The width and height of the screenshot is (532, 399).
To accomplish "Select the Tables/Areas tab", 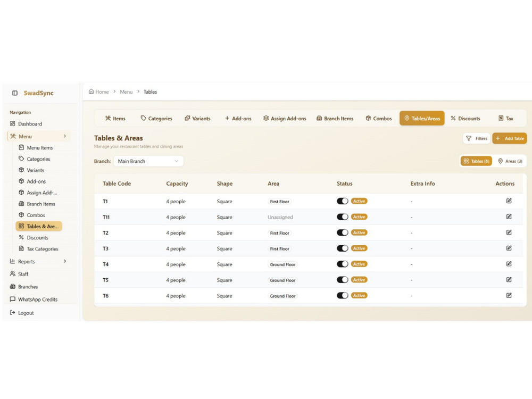I will (x=422, y=119).
